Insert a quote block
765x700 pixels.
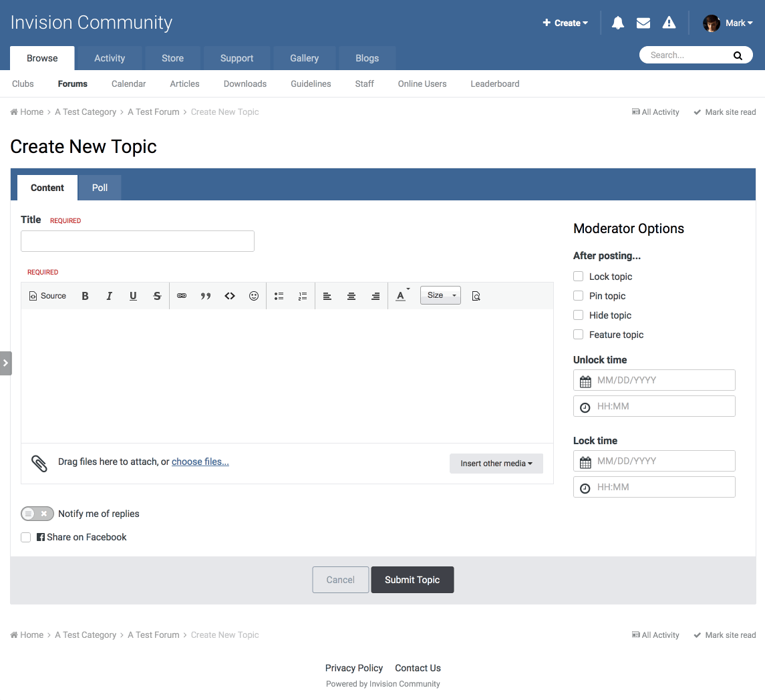(x=206, y=296)
